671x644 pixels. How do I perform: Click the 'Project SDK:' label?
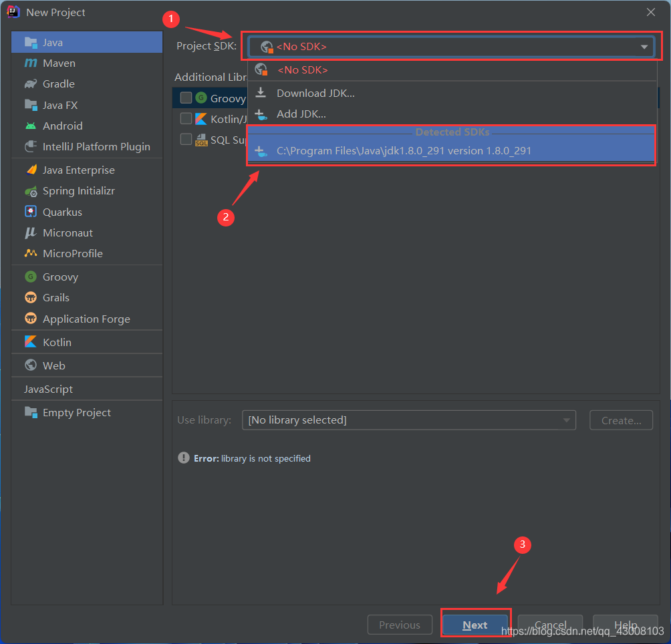[x=207, y=45]
